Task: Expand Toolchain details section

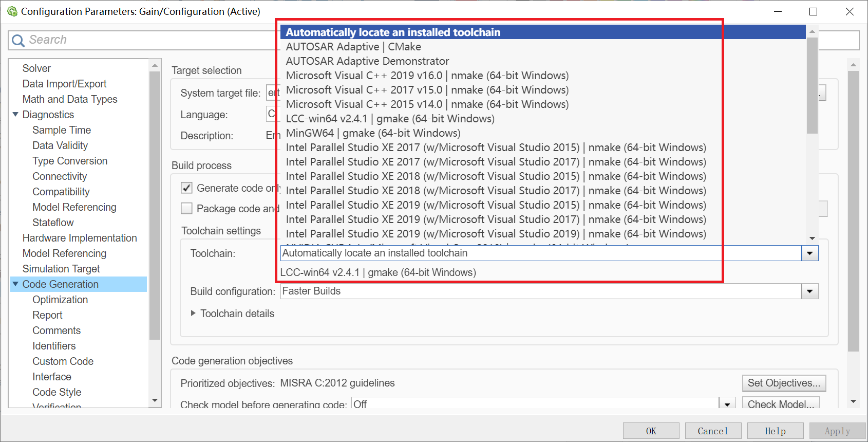Action: pos(193,313)
